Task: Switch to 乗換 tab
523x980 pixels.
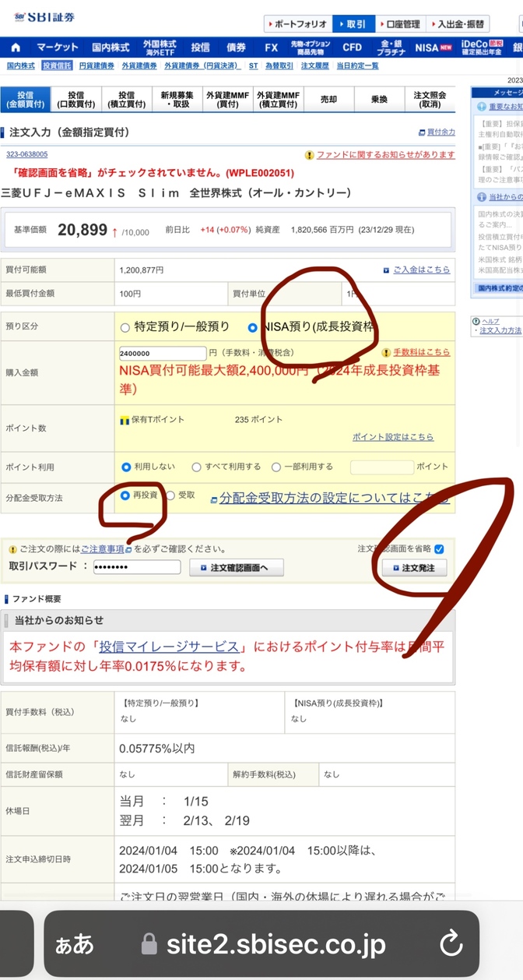Action: click(379, 100)
